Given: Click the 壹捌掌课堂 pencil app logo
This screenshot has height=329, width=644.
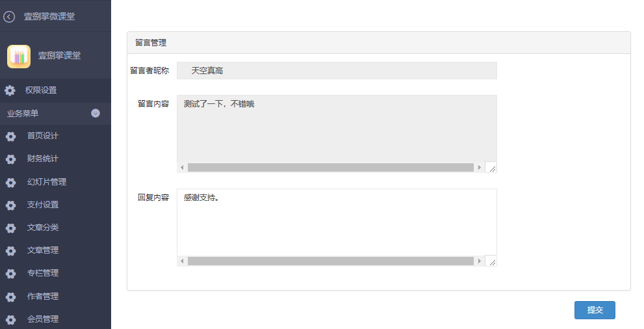Looking at the screenshot, I should coord(19,57).
